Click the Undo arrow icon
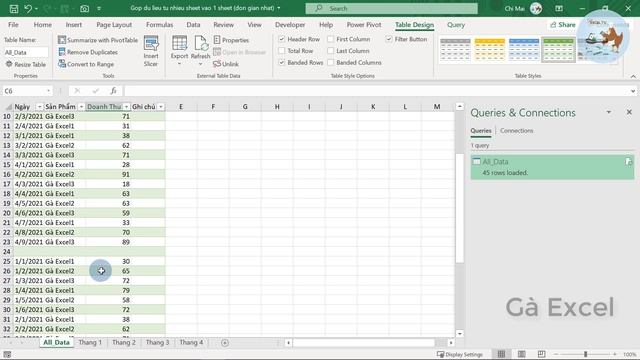The height and width of the screenshot is (360, 640). 28,8
